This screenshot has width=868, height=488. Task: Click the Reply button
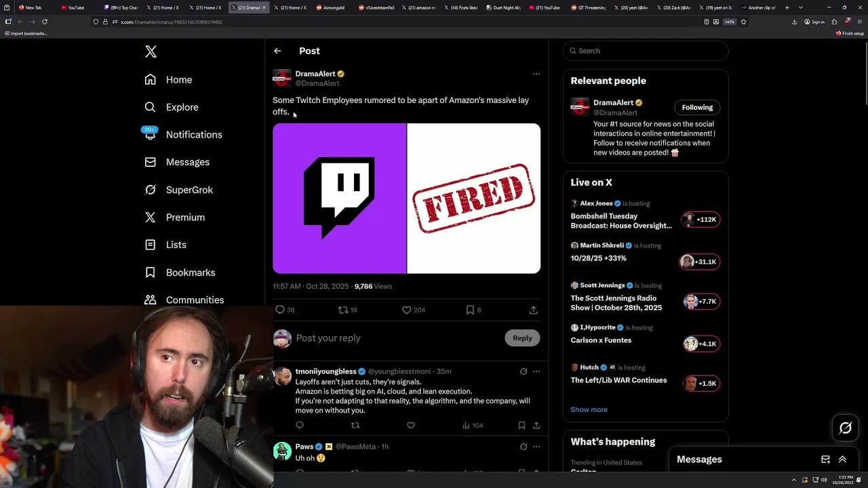click(522, 338)
